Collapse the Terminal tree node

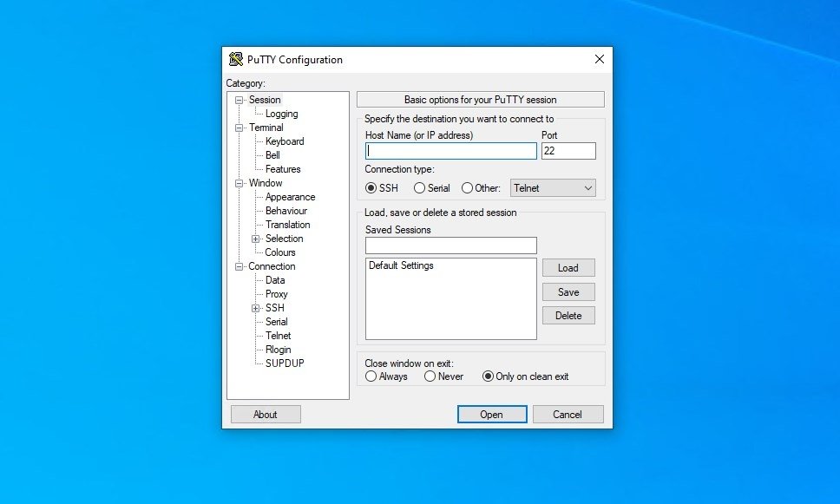(x=239, y=128)
